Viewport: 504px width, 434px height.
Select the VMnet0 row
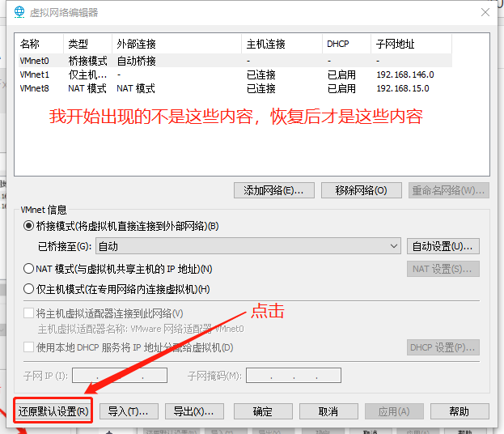[235, 61]
